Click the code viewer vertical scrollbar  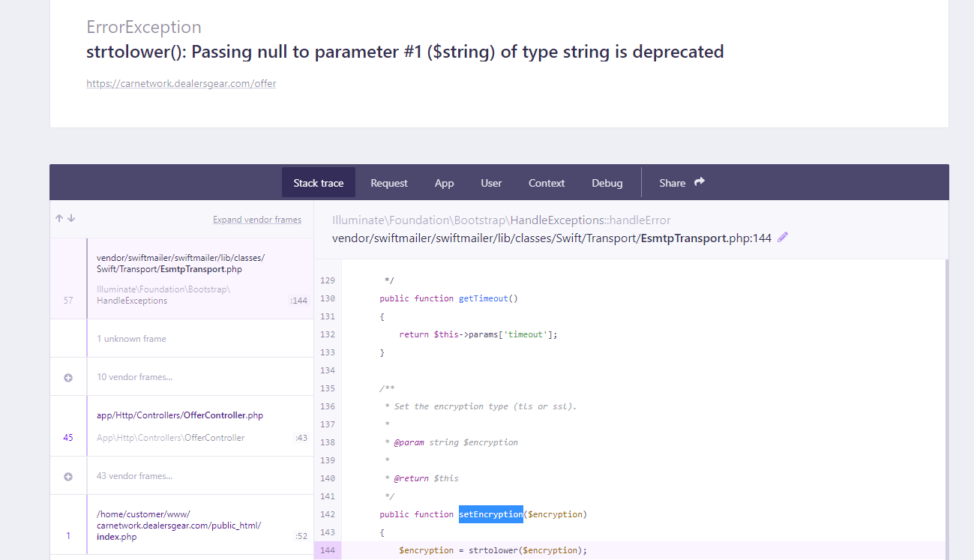[x=946, y=409]
